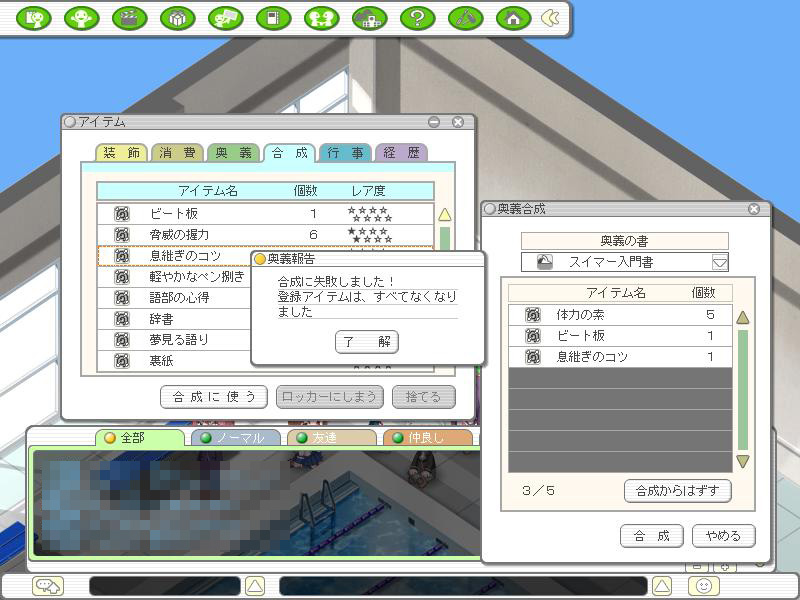Go to the home house icon

513,19
